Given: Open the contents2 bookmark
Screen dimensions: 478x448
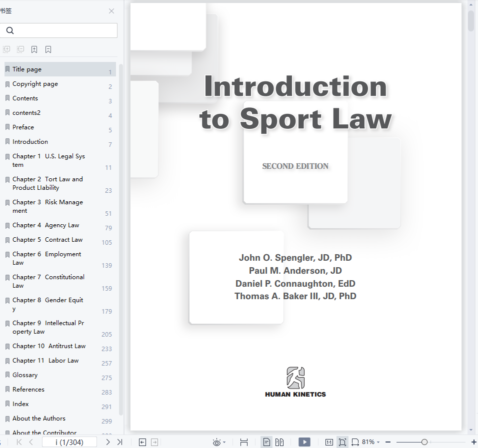Looking at the screenshot, I should point(60,113).
